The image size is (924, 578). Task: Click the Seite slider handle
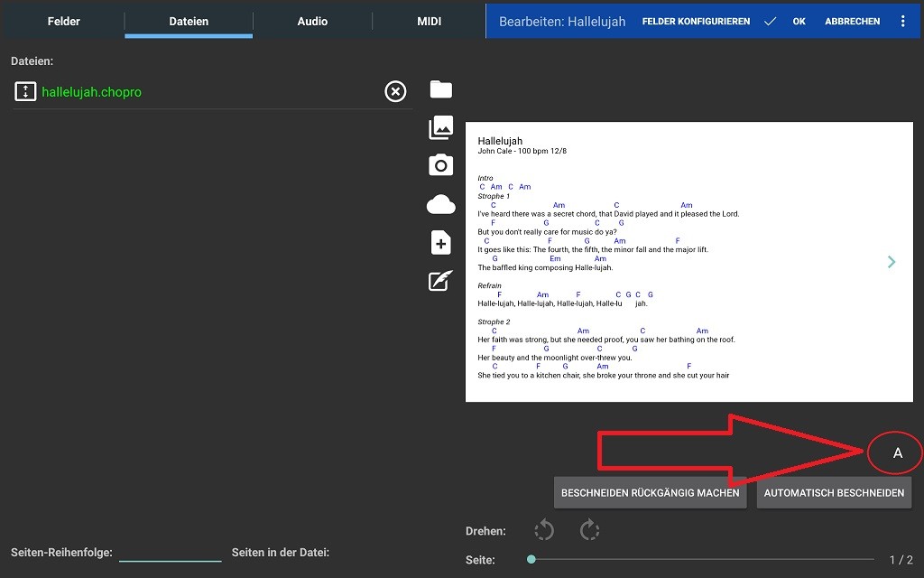point(531,559)
